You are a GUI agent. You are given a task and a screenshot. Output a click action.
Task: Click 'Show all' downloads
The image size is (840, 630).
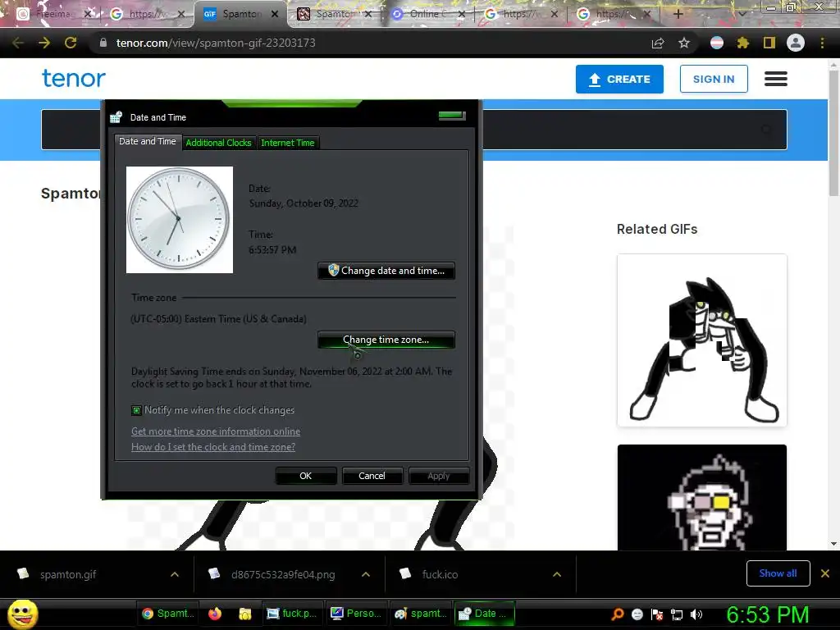[x=778, y=573]
